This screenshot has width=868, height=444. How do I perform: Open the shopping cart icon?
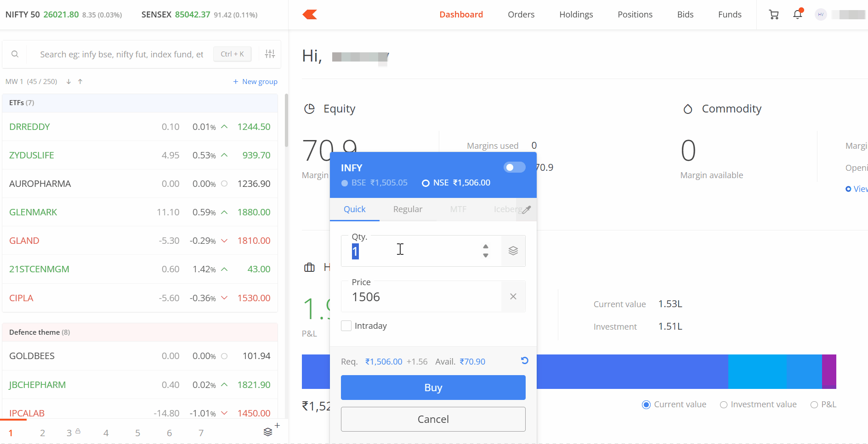(x=774, y=15)
